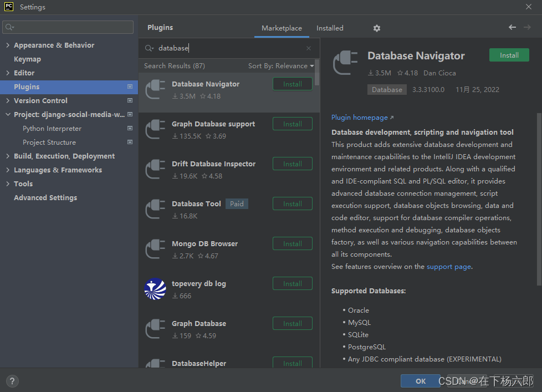542x392 pixels.
Task: Expand the Tools section
Action: (8, 184)
